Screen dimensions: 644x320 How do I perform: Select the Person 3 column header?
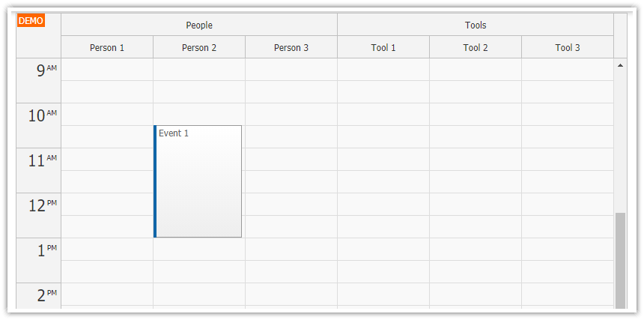291,47
